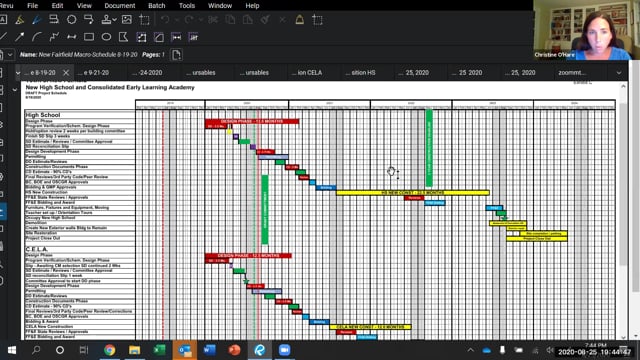Pick the Arc drawing tool

click(x=37, y=37)
